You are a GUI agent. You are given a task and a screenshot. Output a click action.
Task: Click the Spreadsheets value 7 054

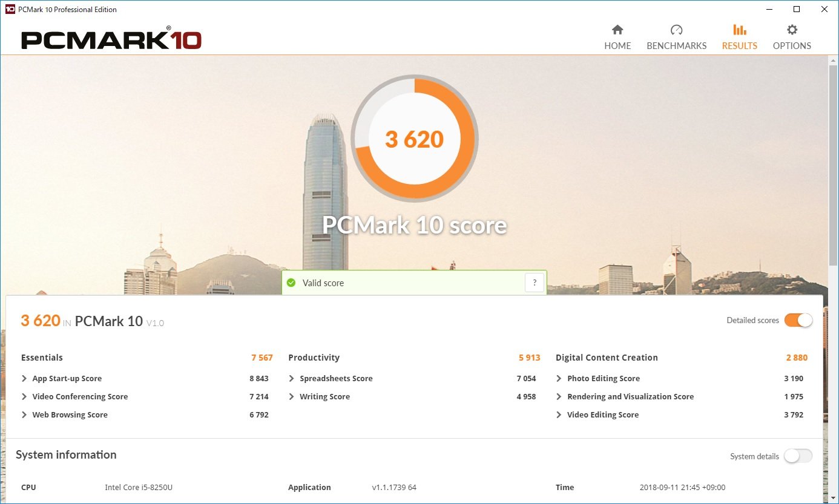tap(526, 379)
